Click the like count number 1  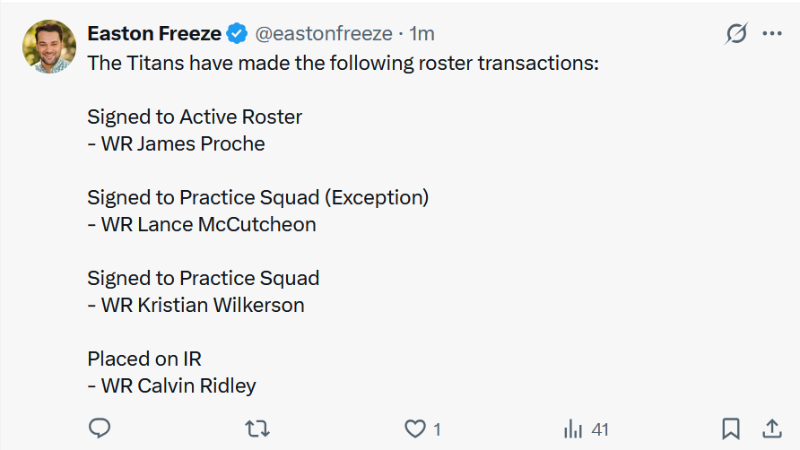point(437,429)
